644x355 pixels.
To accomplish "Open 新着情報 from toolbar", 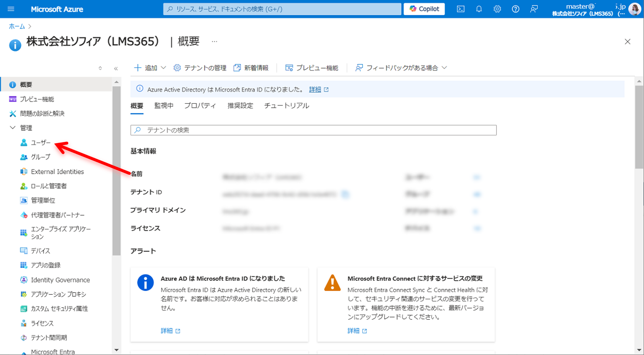I will tap(251, 68).
